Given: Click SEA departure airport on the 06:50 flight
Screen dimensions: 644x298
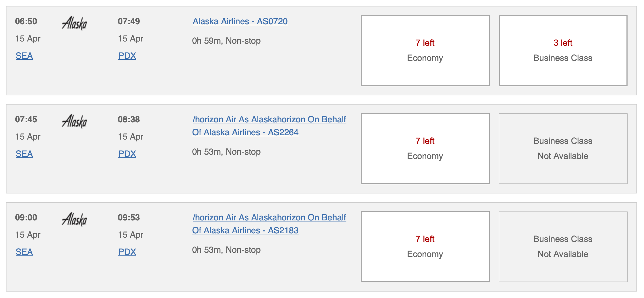Looking at the screenshot, I should coord(24,56).
